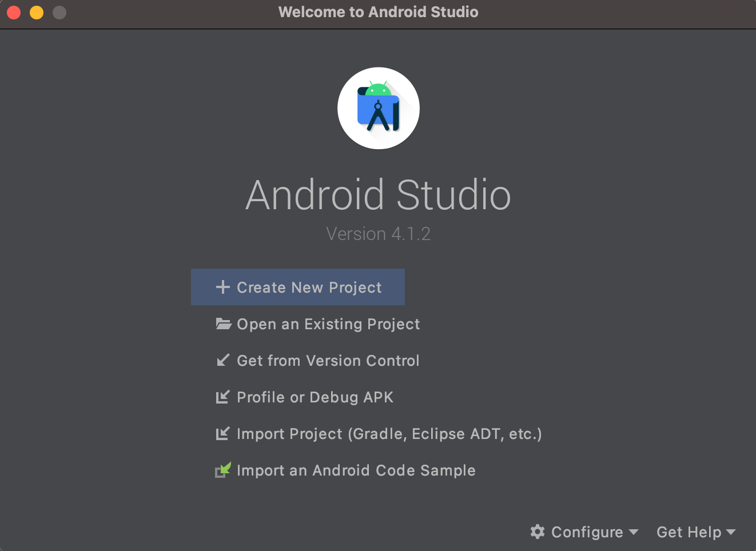Select Import Project (Gradle, Eclipse ADT, etc.) text
756x551 pixels.
[x=389, y=434]
